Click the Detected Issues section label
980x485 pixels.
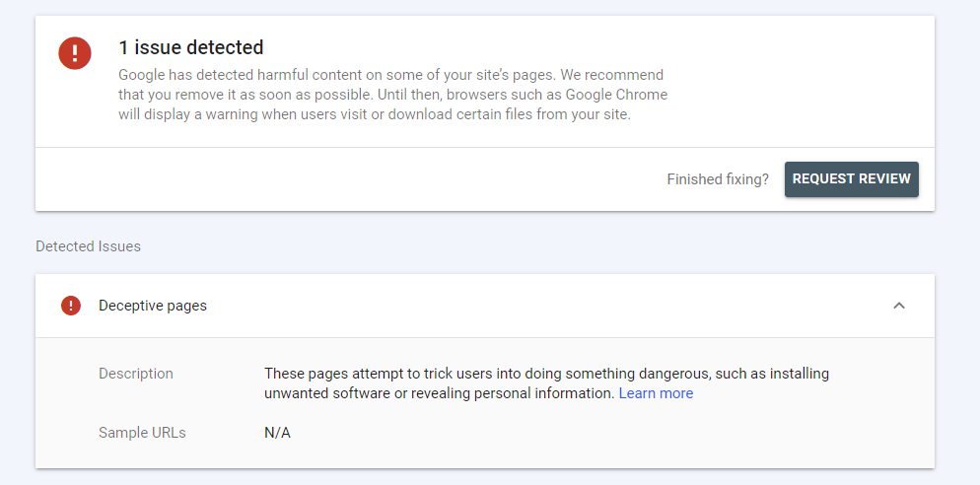[88, 246]
